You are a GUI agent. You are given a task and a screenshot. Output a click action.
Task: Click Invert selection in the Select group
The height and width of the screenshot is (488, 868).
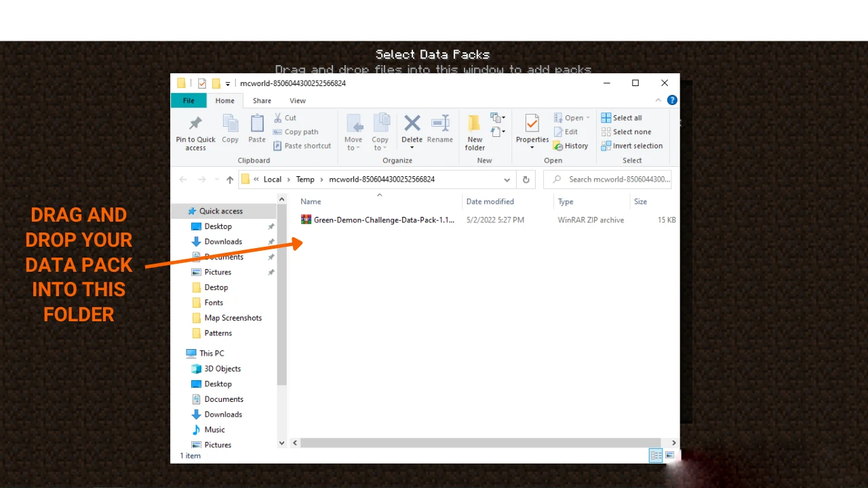point(632,146)
